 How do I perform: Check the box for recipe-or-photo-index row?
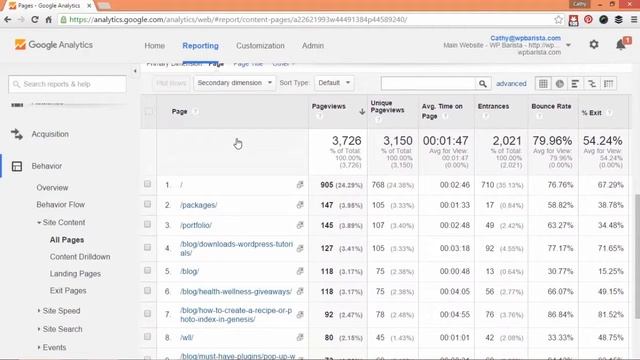coord(147,313)
